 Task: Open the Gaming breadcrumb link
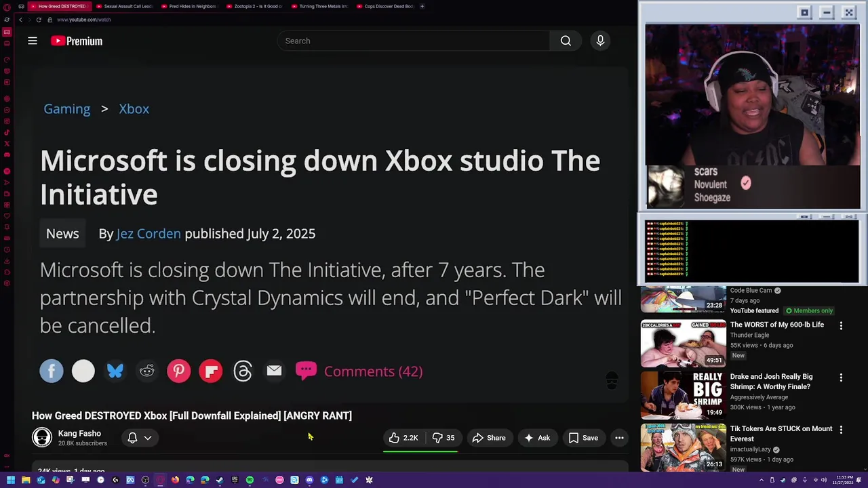coord(66,108)
